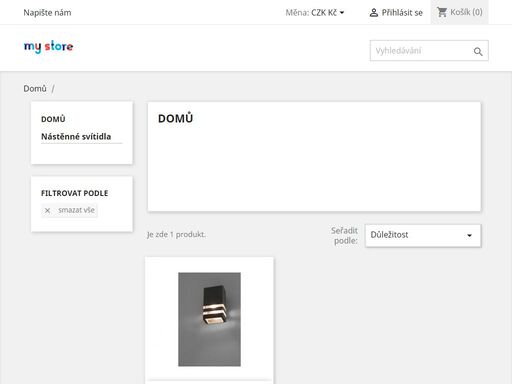Click the Domů breadcrumb link
The width and height of the screenshot is (512, 384).
(35, 89)
